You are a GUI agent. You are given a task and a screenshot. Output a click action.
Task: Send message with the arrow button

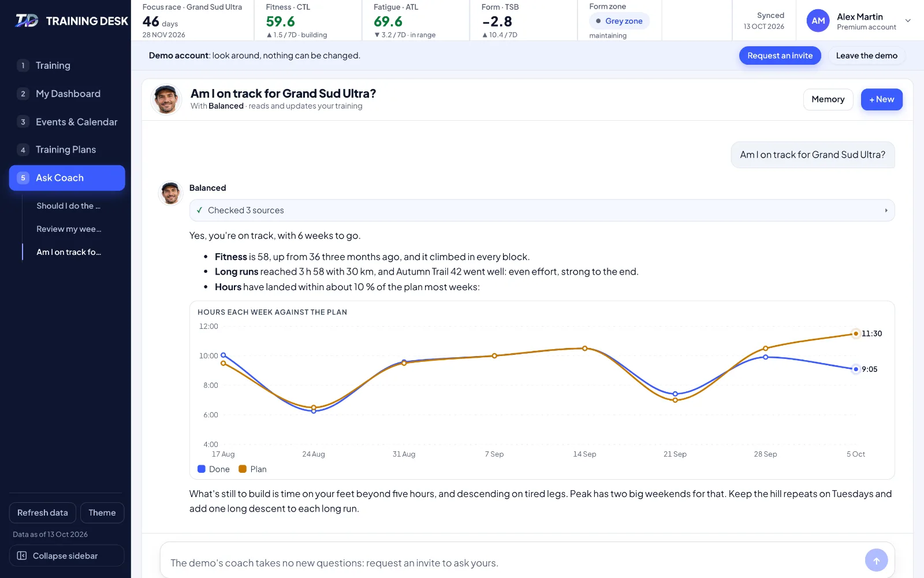pyautogui.click(x=876, y=560)
